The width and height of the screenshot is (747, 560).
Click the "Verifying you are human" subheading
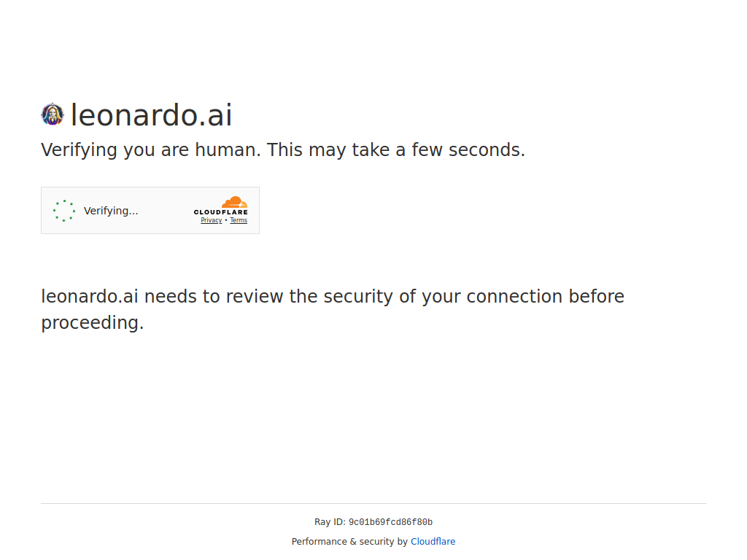click(150, 150)
